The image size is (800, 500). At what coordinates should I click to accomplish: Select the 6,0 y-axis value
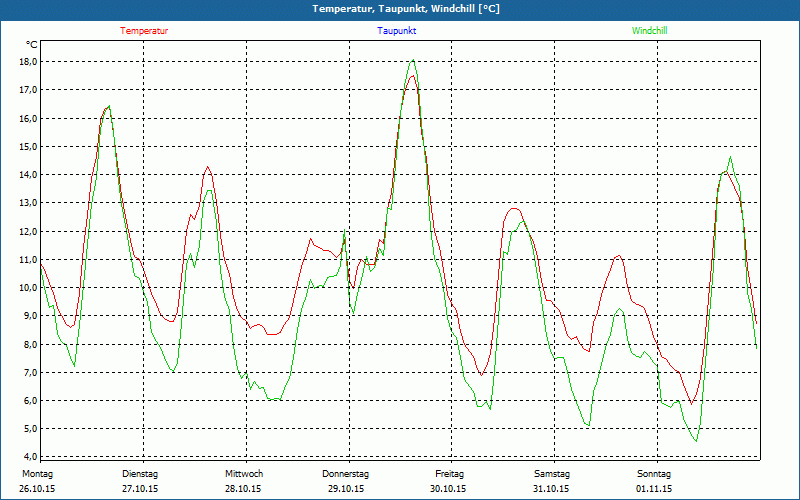coord(31,400)
